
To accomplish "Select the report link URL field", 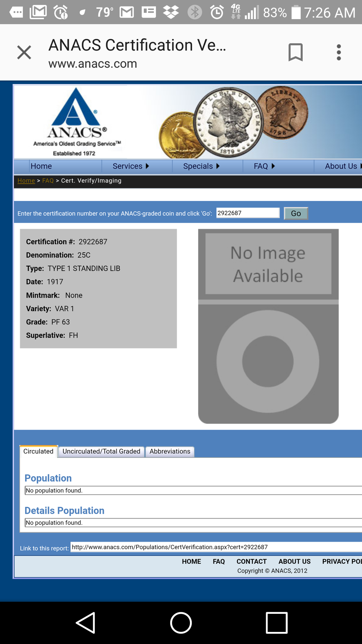I will click(x=216, y=547).
